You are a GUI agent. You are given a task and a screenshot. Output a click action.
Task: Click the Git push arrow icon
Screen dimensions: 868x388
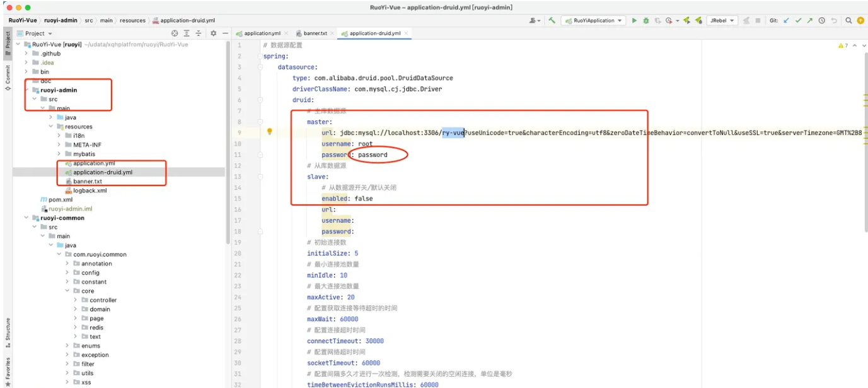810,21
